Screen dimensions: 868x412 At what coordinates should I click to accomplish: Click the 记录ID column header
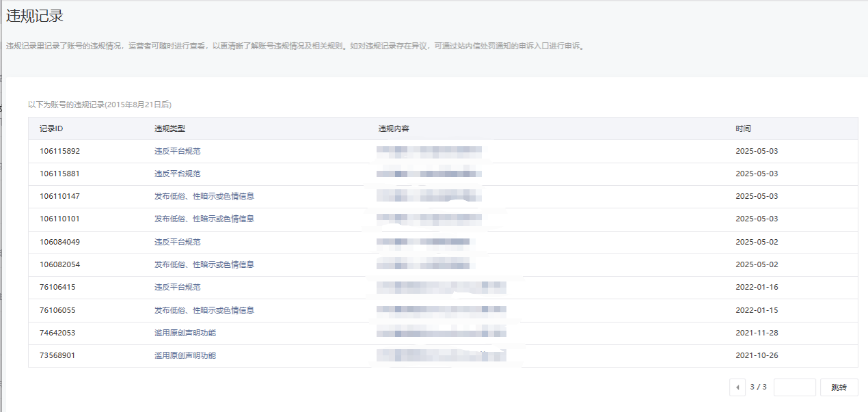click(51, 128)
